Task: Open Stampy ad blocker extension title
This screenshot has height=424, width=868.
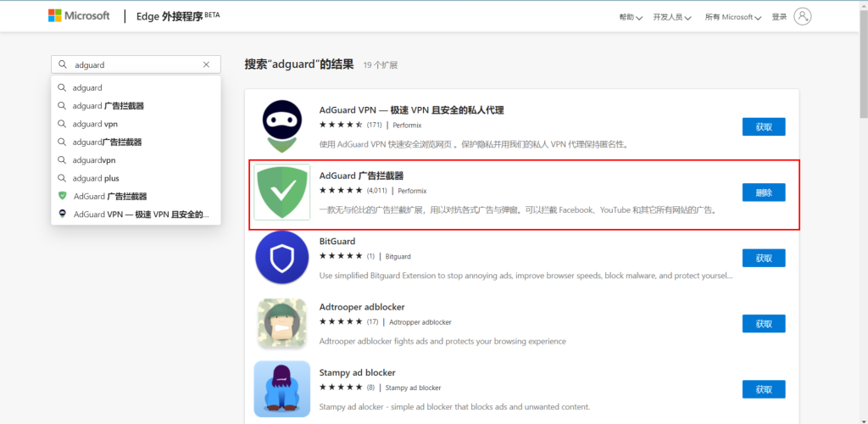Action: 358,372
